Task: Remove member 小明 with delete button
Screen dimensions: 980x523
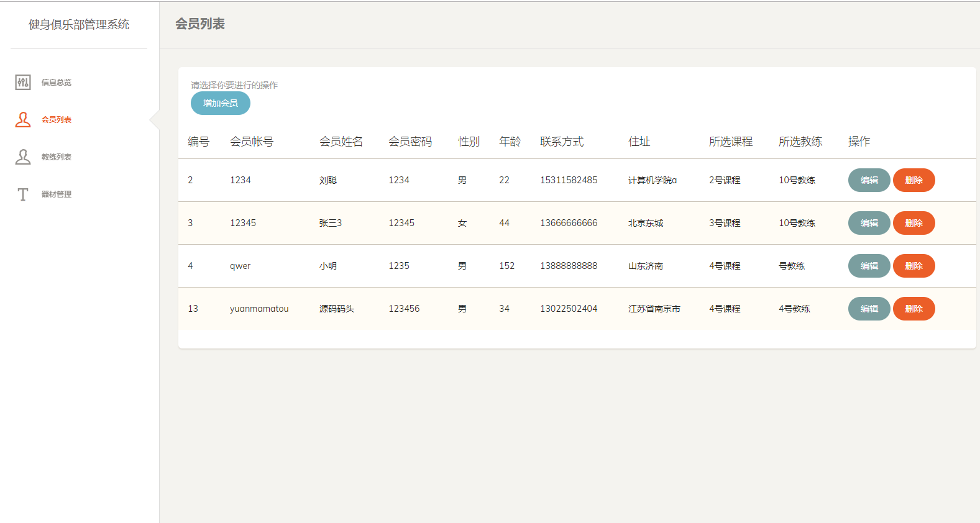Action: coord(914,266)
